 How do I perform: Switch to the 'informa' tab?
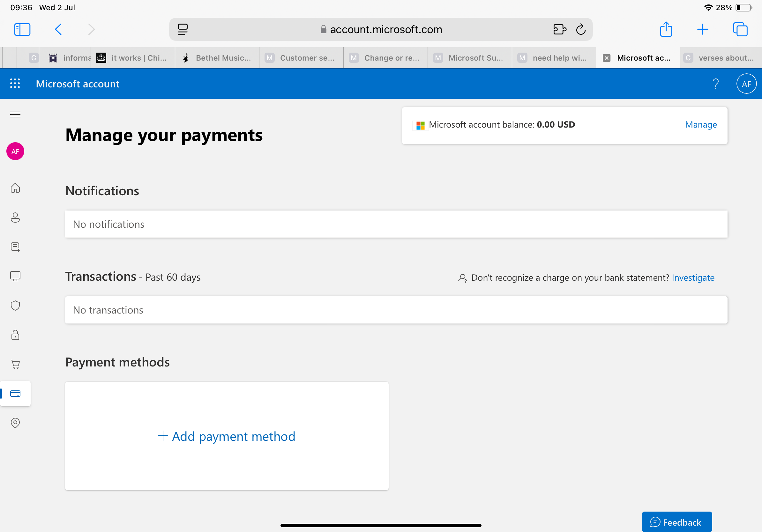coord(65,58)
